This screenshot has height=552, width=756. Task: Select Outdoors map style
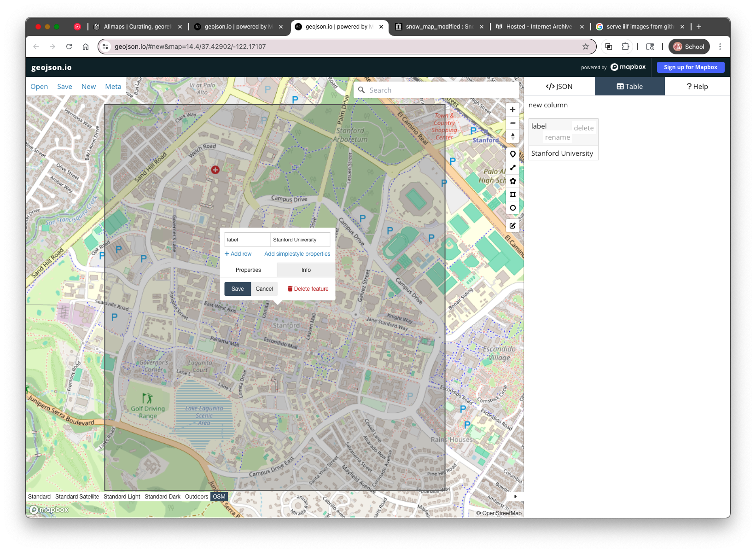[197, 497]
